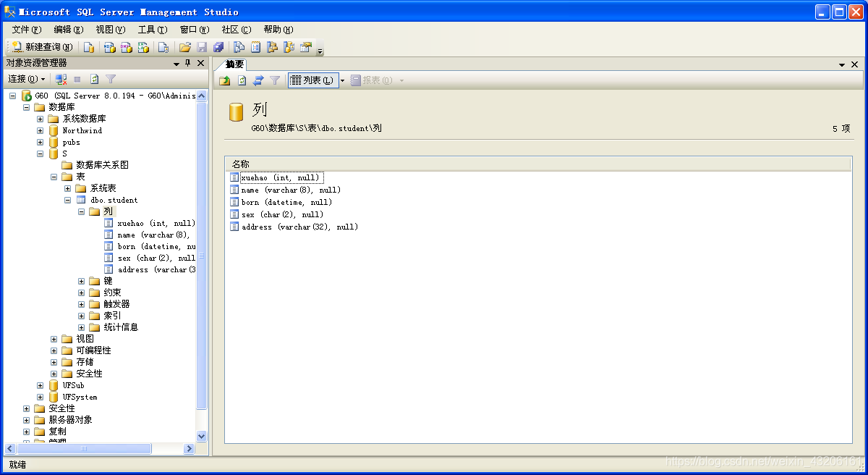Click the G60 server icon in tree
Screen dimensions: 868x475
(x=26, y=96)
